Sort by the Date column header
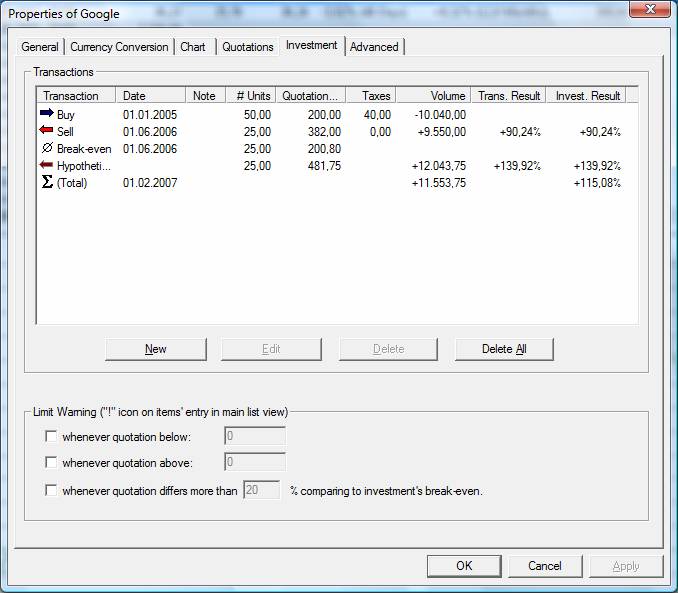678x593 pixels. tap(150, 95)
